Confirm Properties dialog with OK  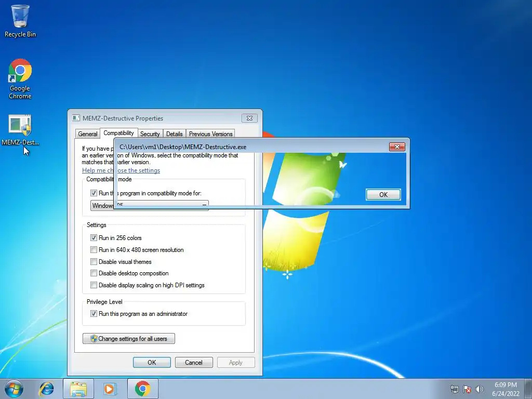click(x=152, y=362)
